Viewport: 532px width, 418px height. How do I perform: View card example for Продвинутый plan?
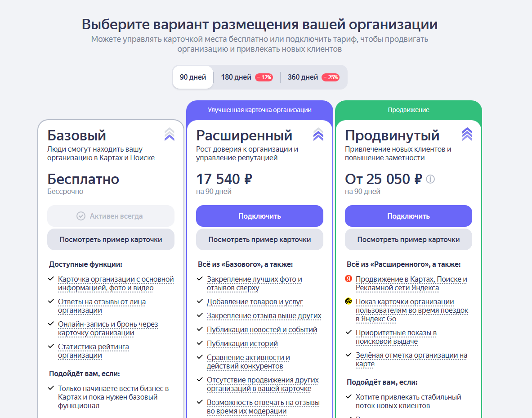pos(408,239)
